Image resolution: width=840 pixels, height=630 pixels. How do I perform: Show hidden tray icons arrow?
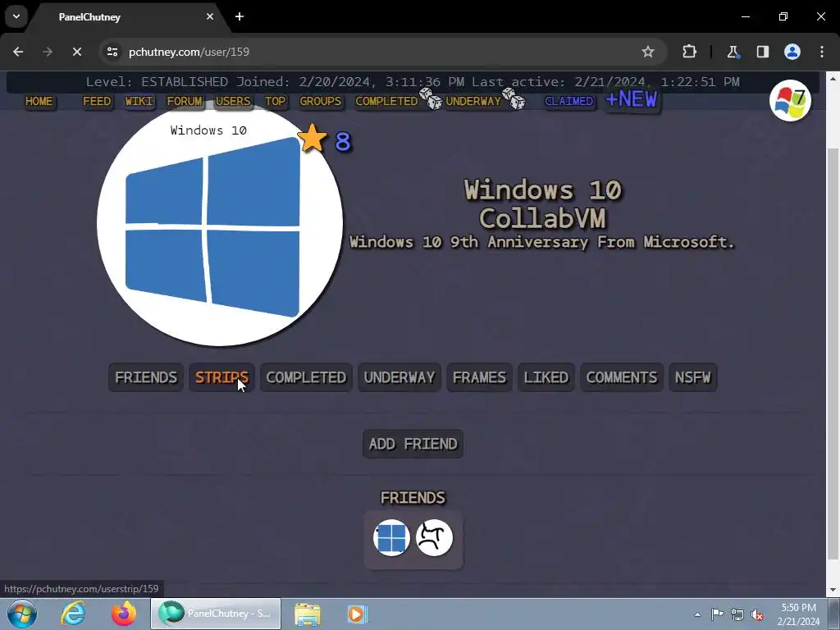(x=697, y=614)
